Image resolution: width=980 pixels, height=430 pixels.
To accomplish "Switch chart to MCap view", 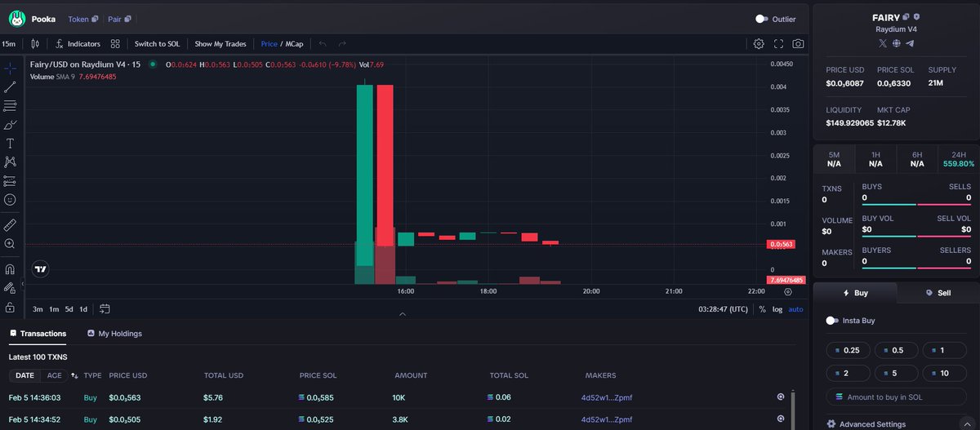I will 294,43.
